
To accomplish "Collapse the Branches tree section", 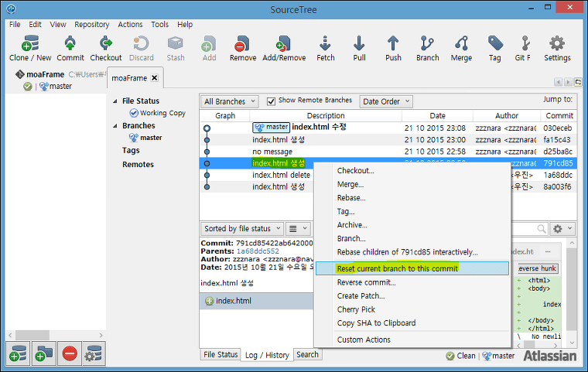I will point(115,125).
